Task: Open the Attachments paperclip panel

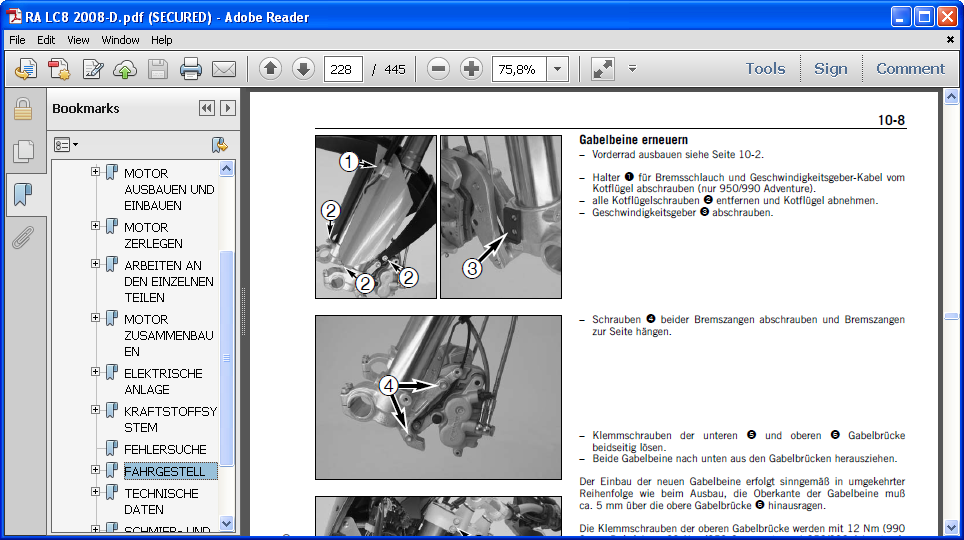Action: pos(22,237)
